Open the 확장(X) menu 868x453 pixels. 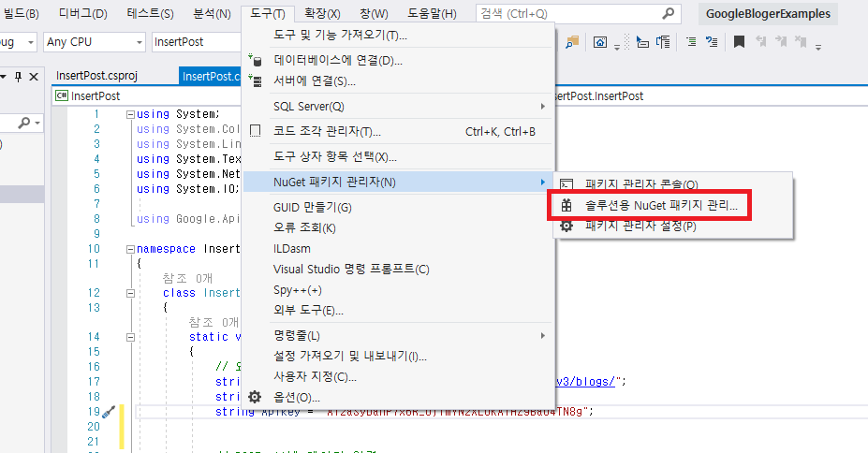[322, 14]
